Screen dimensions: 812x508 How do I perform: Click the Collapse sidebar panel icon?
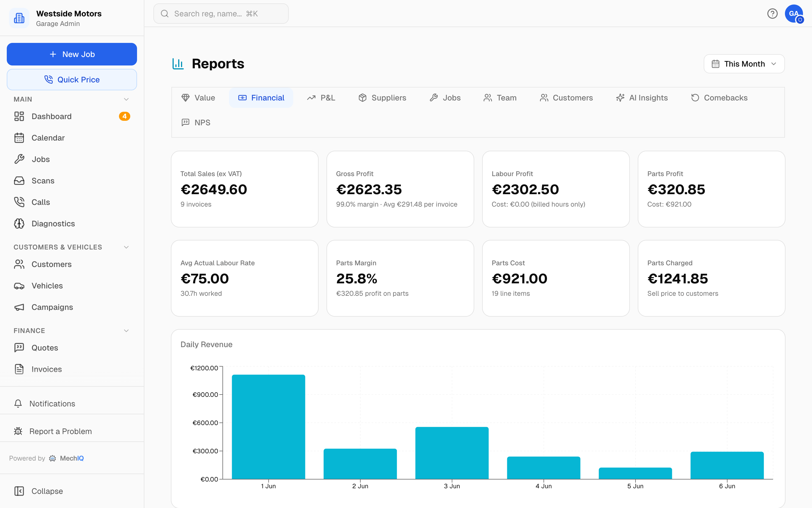click(19, 491)
